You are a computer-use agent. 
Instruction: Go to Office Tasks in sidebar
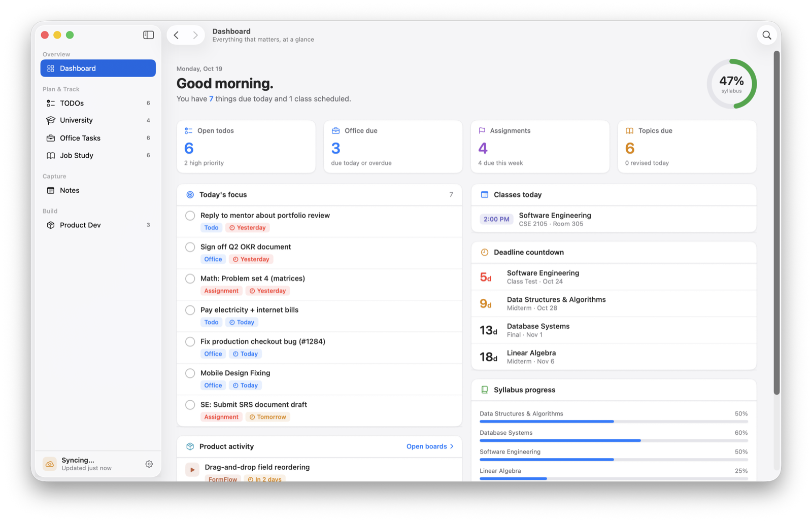[98, 138]
